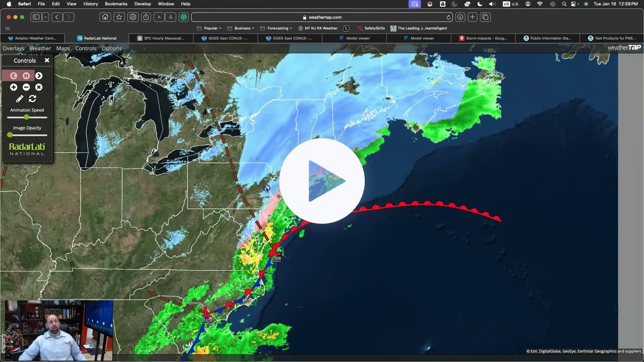Screen dimensions: 644x362
Task: Open the Maps menu
Action: pyautogui.click(x=63, y=48)
